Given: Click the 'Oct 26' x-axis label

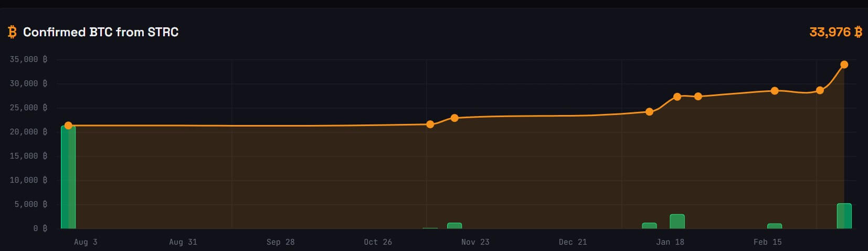Looking at the screenshot, I should coord(378,242).
